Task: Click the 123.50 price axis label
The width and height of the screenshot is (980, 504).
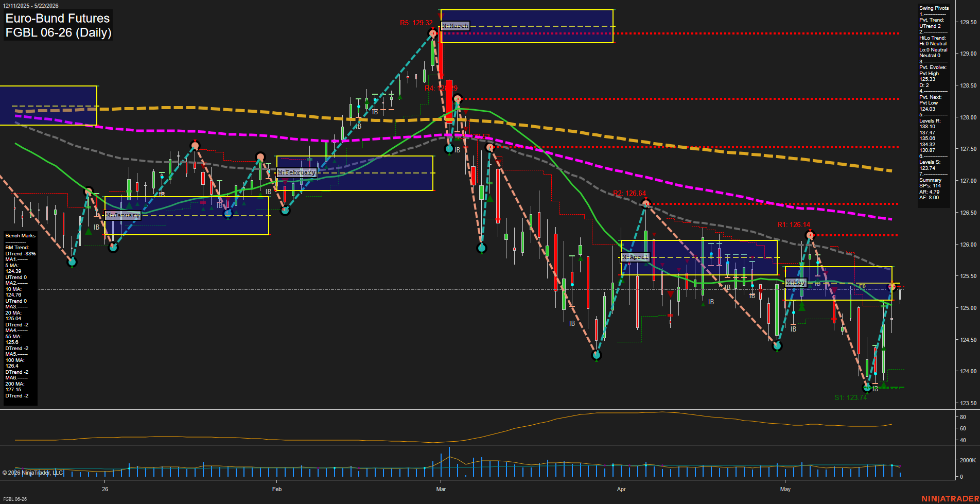Action: pos(968,403)
